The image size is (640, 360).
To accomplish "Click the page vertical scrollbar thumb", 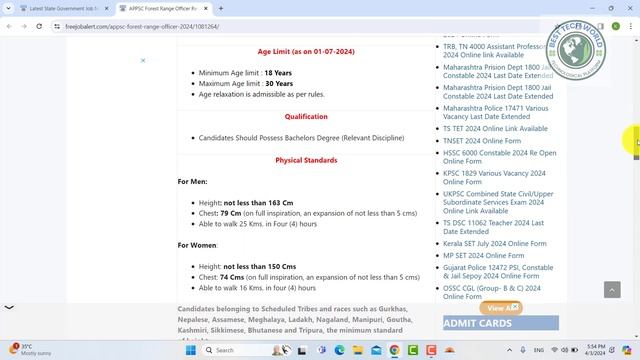I will (636, 142).
